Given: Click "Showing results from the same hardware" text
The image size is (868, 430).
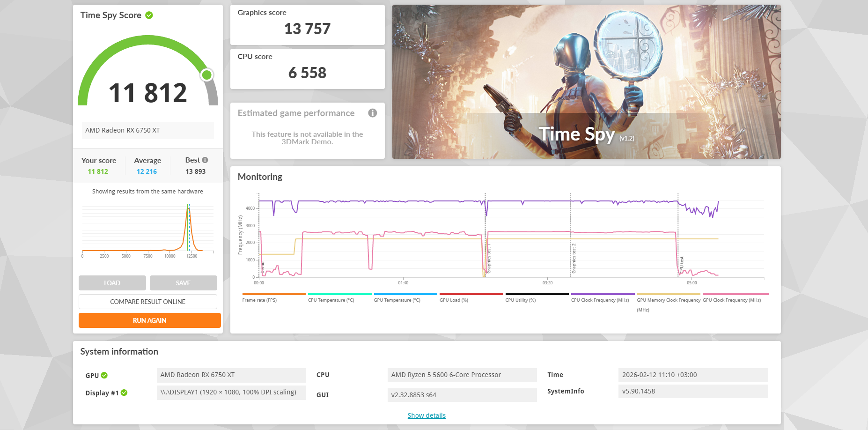Looking at the screenshot, I should (147, 192).
